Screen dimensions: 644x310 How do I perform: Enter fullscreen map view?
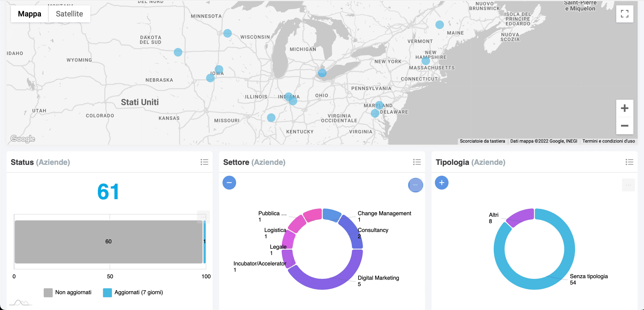[x=624, y=14]
